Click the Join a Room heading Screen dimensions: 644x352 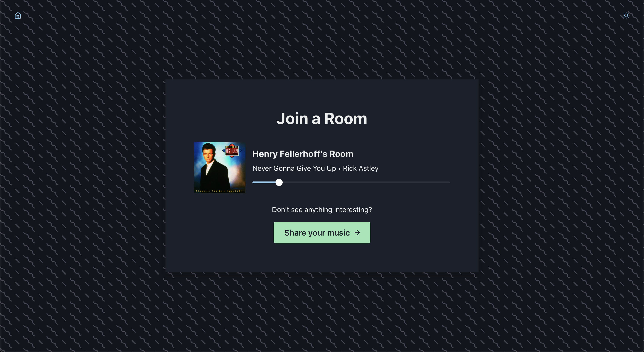(322, 118)
